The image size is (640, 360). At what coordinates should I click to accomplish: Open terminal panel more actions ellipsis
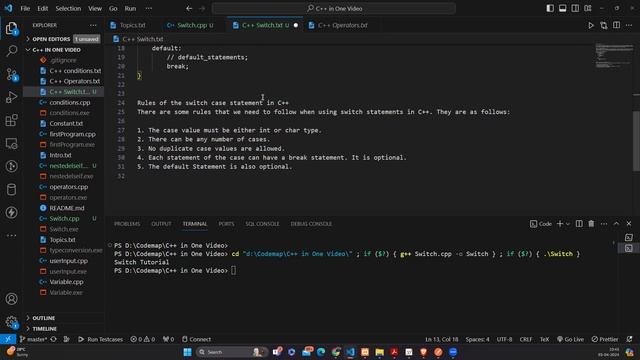604,224
